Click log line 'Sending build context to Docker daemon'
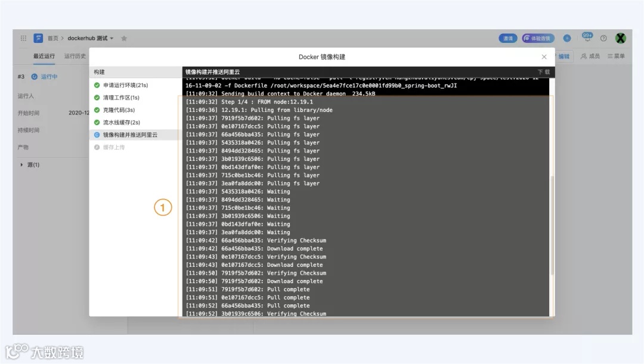The height and width of the screenshot is (364, 644). 280,94
